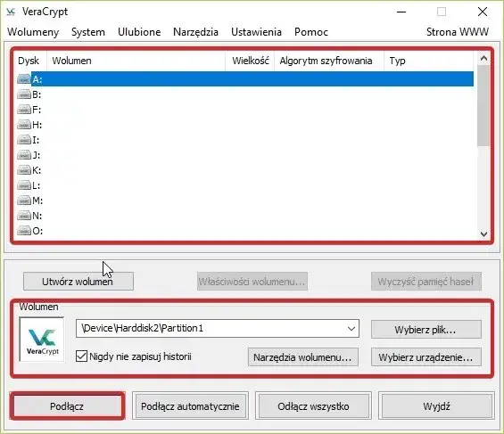Expand the volume path dropdown arrow
This screenshot has height=434, width=504.
351,328
